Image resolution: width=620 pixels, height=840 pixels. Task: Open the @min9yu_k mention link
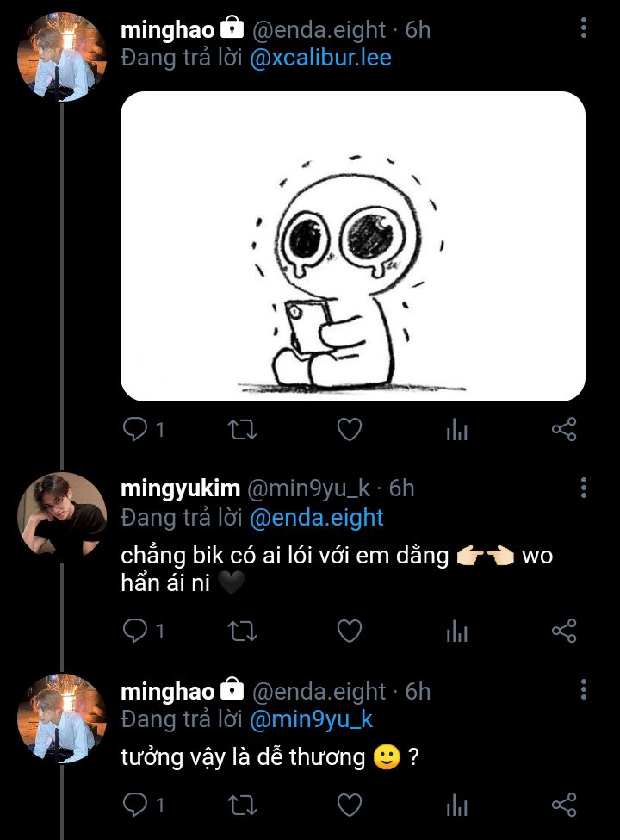pos(311,719)
